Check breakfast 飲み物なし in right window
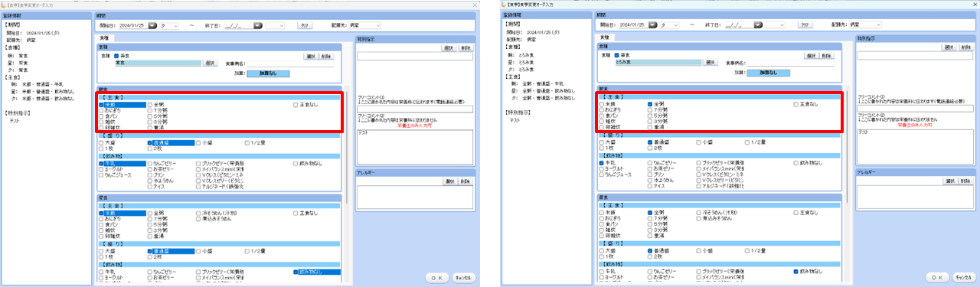This screenshot has height=287, width=980. point(795,163)
